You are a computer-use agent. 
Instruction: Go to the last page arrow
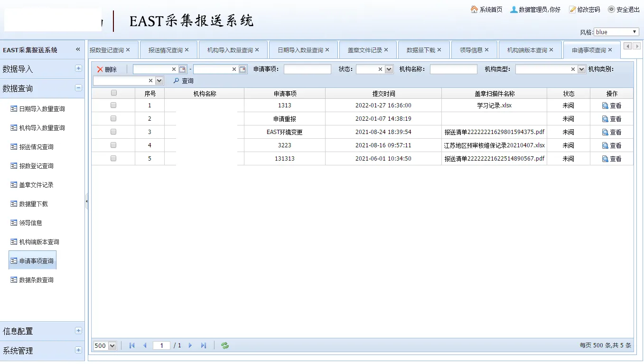point(204,345)
